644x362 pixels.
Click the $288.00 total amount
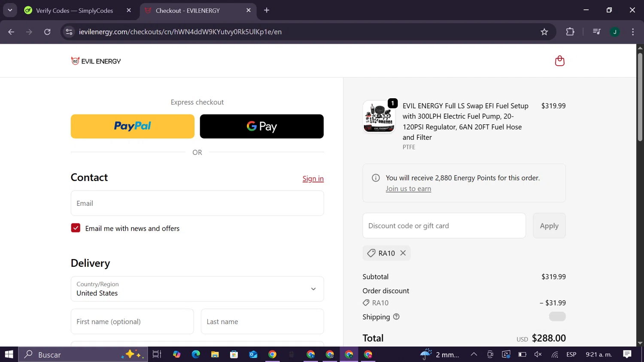click(x=549, y=338)
